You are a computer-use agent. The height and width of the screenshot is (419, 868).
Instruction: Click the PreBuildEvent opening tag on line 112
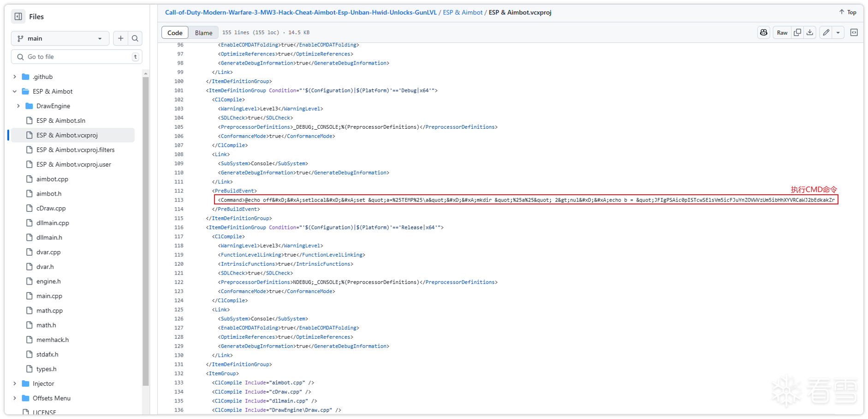[234, 191]
